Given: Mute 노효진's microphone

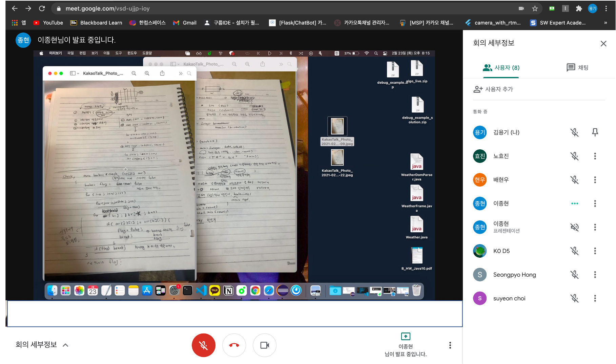Looking at the screenshot, I should click(575, 156).
